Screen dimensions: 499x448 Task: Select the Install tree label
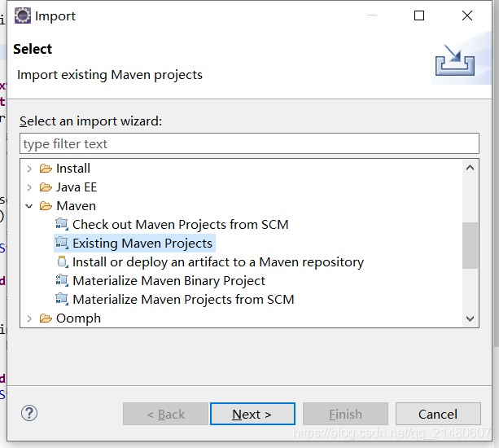click(73, 169)
